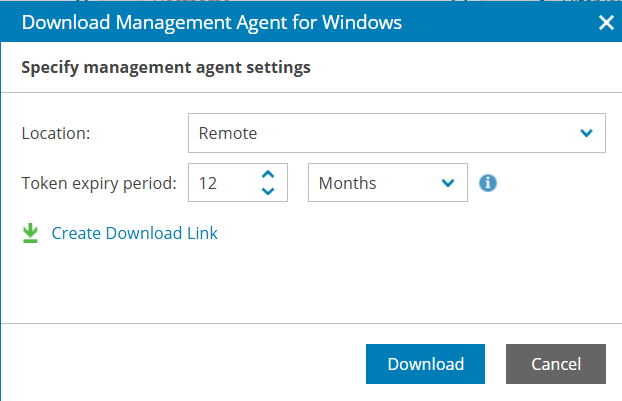Click the chevron on the Months dropdown
The width and height of the screenshot is (622, 401).
pyautogui.click(x=448, y=183)
